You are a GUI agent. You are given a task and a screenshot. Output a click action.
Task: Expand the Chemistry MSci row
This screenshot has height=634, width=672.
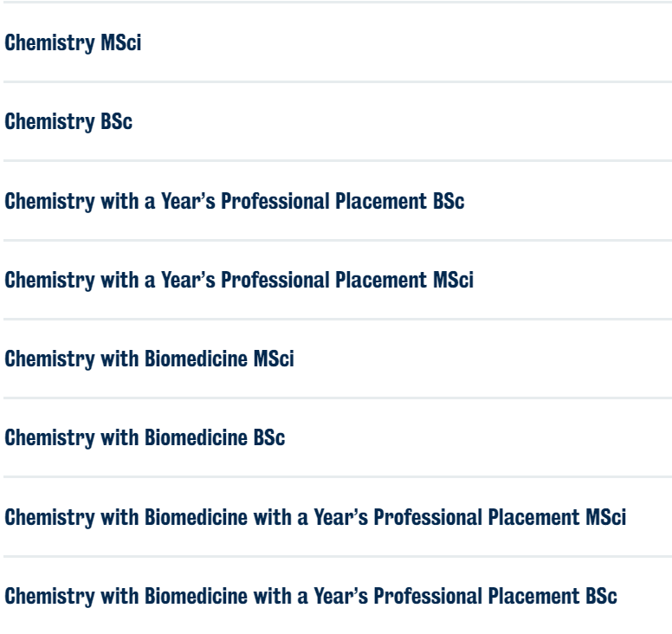click(x=73, y=43)
